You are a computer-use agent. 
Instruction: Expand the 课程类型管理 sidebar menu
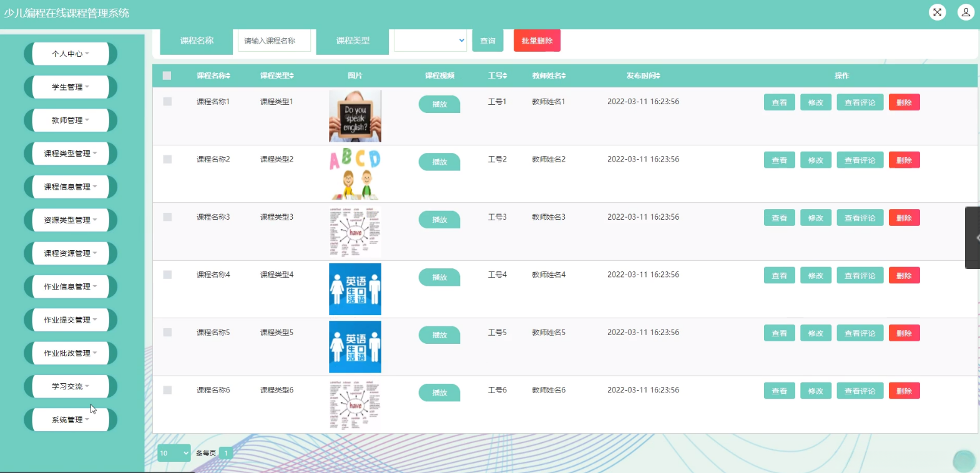(x=71, y=154)
